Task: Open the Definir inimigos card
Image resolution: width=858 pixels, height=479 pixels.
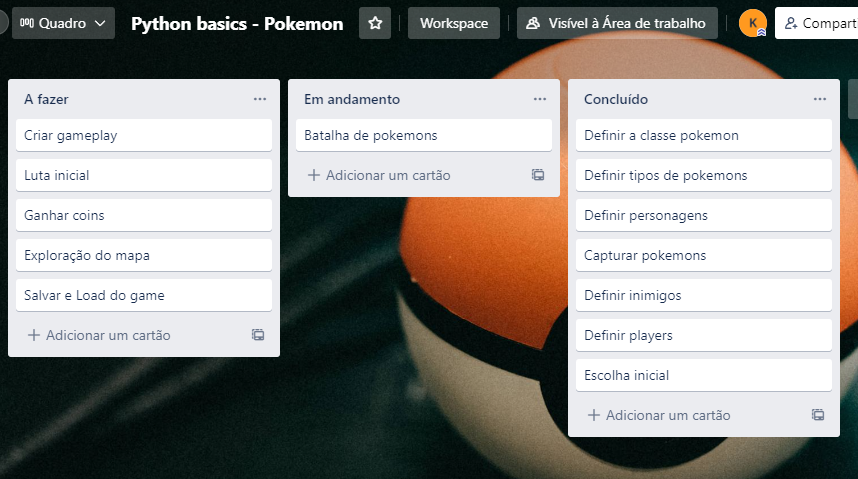Action: (x=704, y=295)
